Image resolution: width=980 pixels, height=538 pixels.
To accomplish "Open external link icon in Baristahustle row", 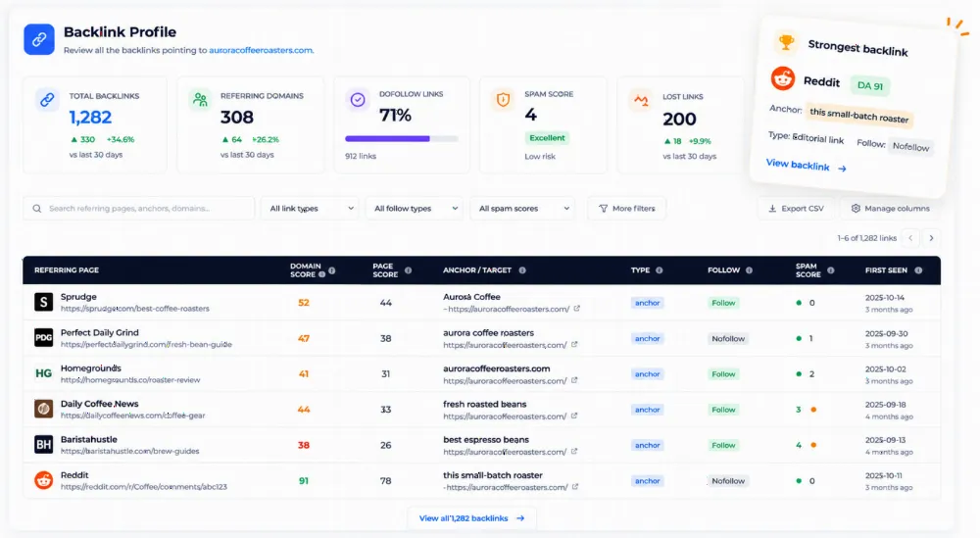I will point(573,451).
